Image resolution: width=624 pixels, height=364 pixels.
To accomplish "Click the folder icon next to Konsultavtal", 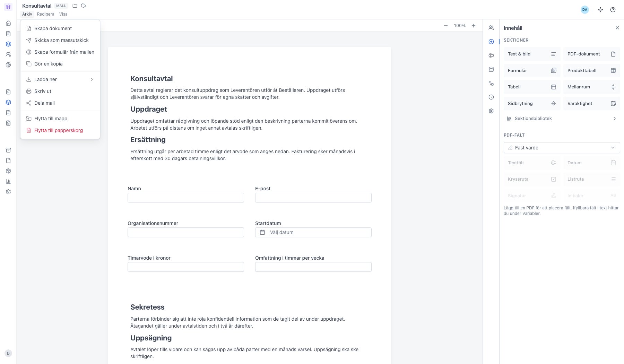I will [75, 6].
